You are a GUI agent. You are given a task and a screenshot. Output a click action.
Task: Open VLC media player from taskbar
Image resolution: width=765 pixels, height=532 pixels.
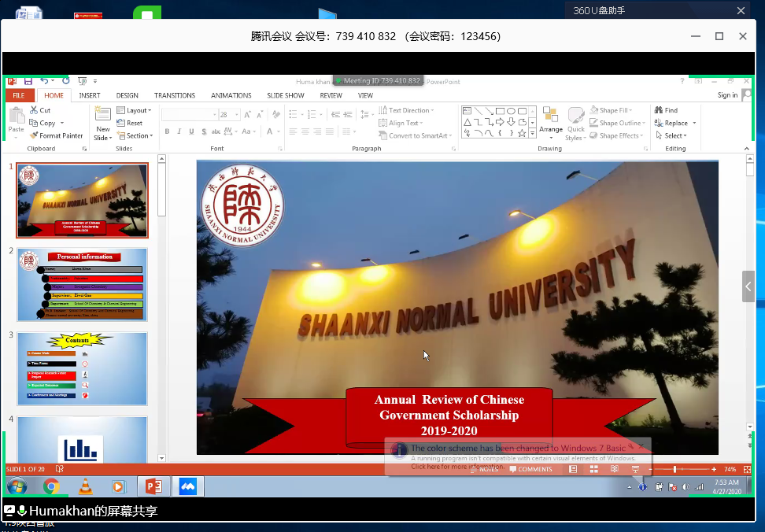(x=84, y=486)
